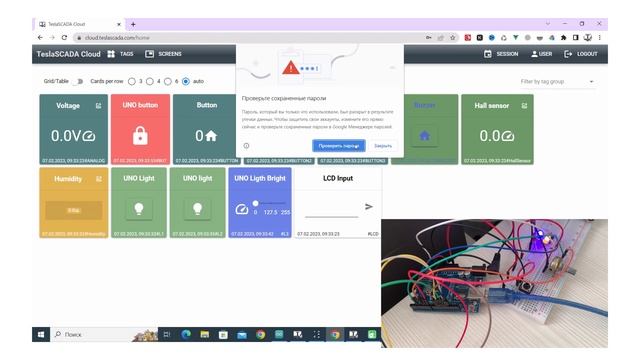Image resolution: width=640 pixels, height=360 pixels.
Task: Reload the page
Action: pyautogui.click(x=64, y=38)
